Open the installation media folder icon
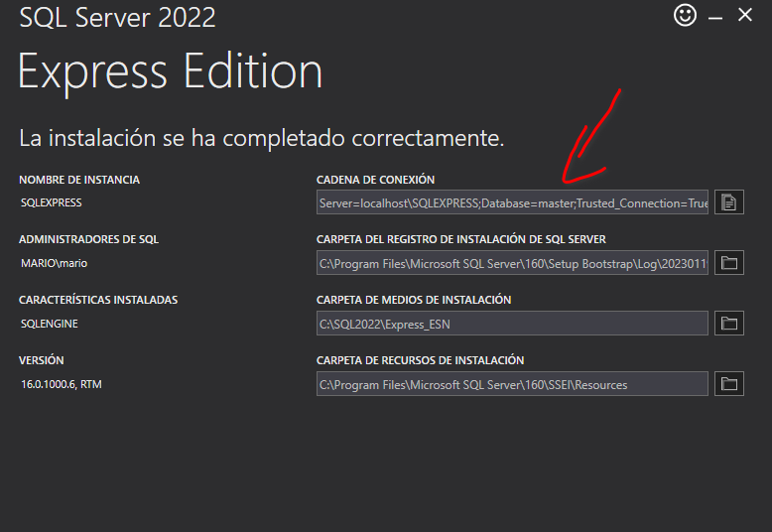The image size is (772, 532). click(729, 324)
